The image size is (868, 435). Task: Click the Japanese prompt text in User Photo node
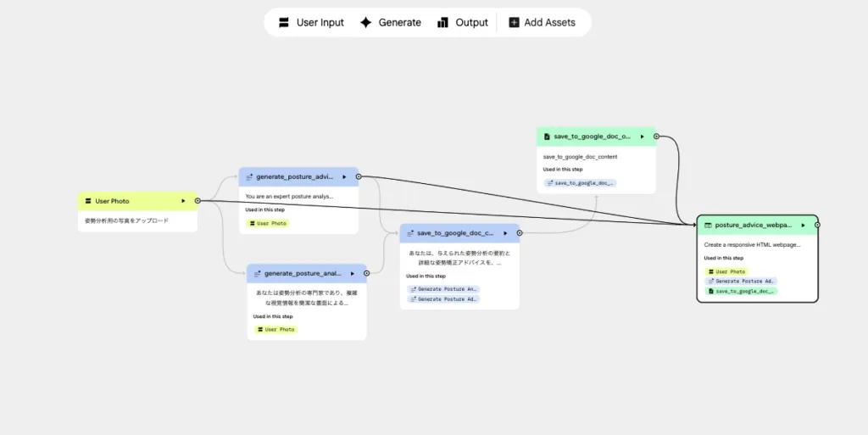127,220
